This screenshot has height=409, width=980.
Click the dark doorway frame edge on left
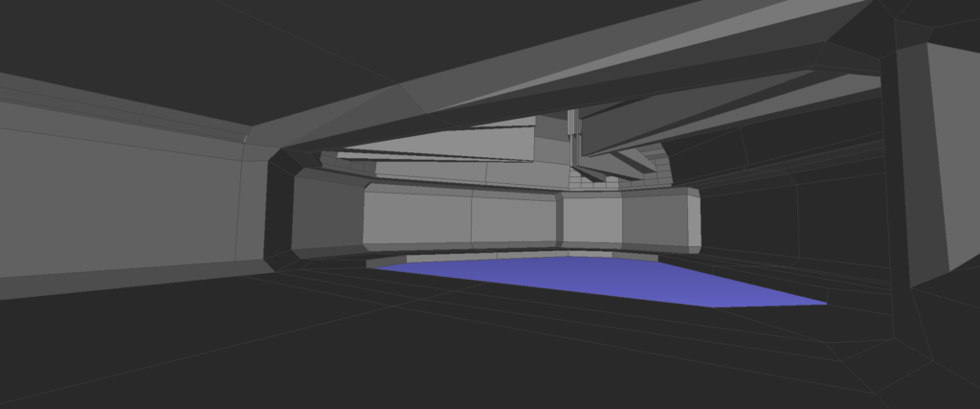pos(278,206)
